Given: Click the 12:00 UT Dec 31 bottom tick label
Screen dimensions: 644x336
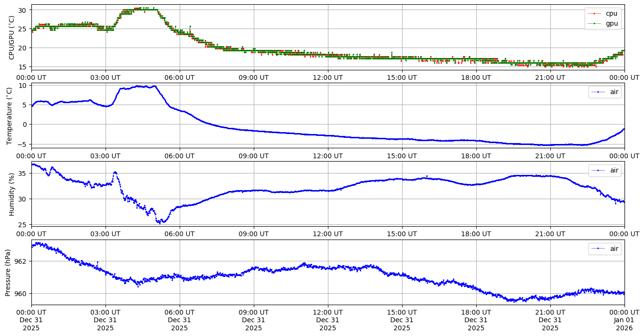Looking at the screenshot, I should pos(327,320).
